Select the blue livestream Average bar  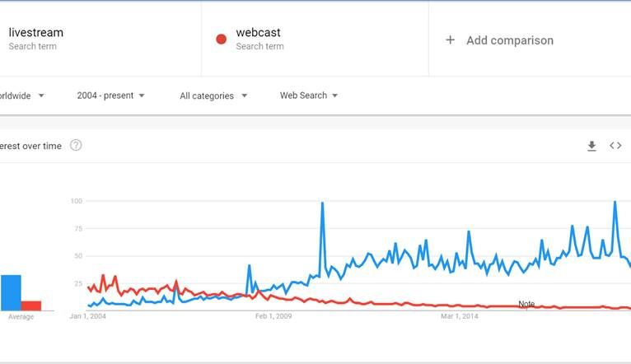pos(11,292)
